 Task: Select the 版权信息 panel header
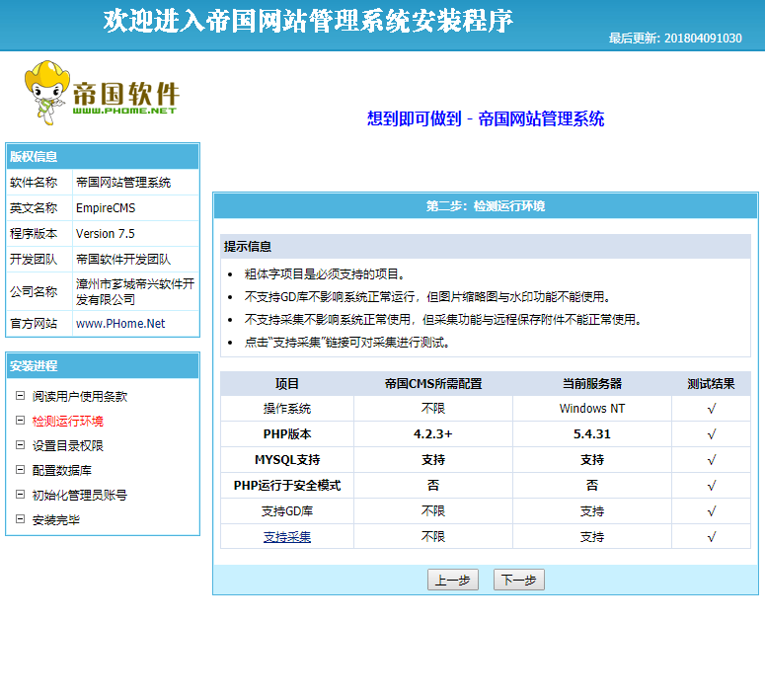[103, 156]
